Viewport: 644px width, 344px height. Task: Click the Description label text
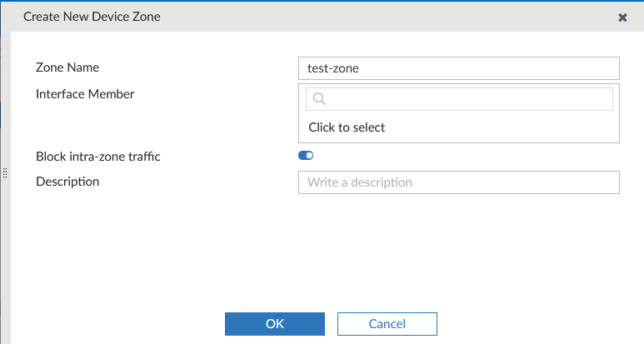[x=67, y=181]
